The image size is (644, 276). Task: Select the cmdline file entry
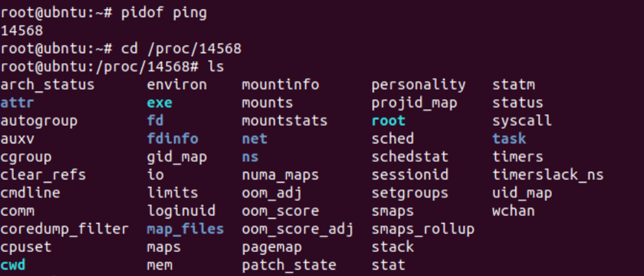(30, 193)
